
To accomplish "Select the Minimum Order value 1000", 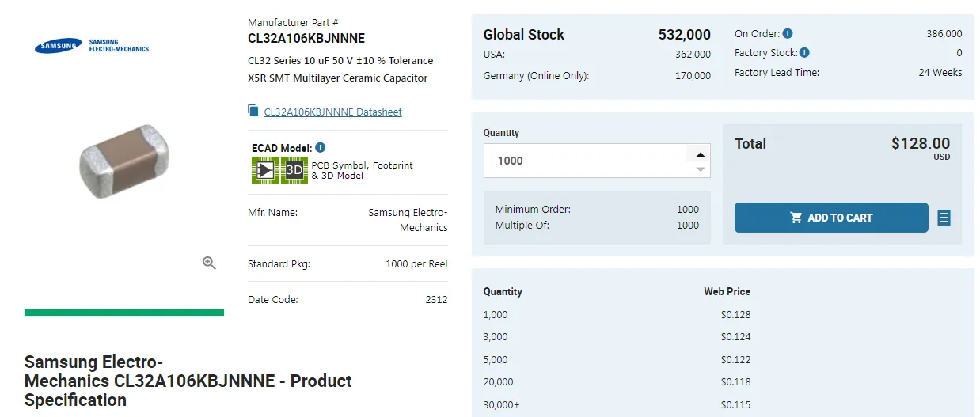I will pos(688,210).
